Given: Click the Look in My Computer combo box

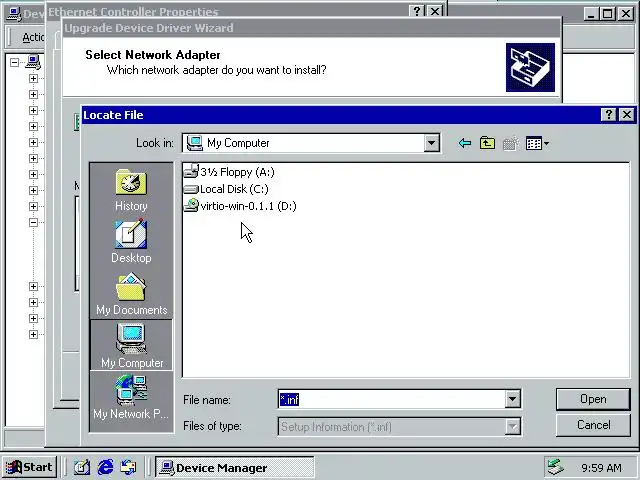Looking at the screenshot, I should click(x=311, y=143).
